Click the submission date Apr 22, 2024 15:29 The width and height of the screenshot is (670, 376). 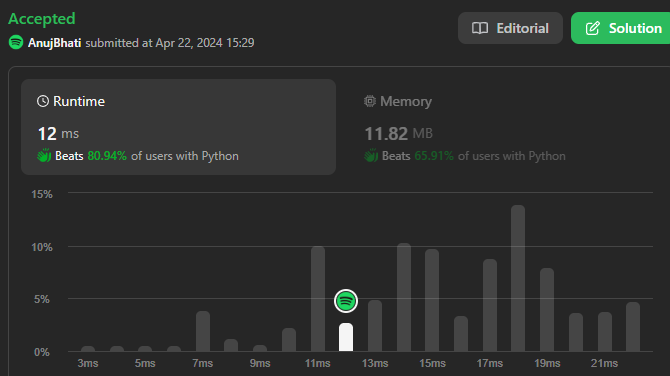click(x=205, y=43)
